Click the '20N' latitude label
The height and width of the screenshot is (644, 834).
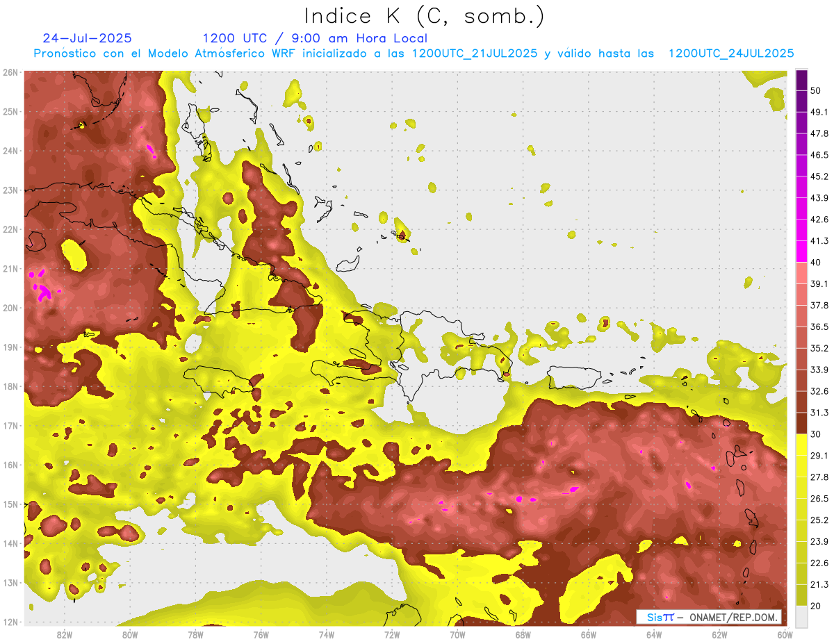[10, 308]
